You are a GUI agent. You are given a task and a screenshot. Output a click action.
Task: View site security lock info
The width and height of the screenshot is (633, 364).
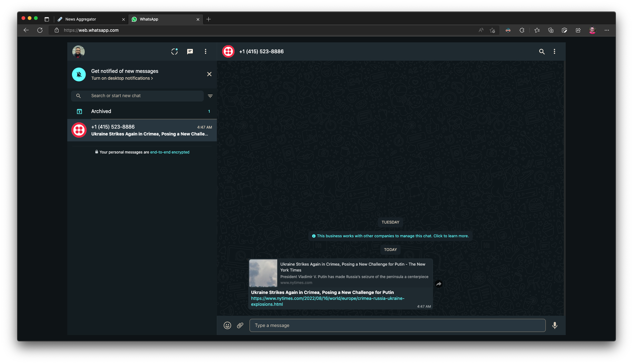click(57, 30)
